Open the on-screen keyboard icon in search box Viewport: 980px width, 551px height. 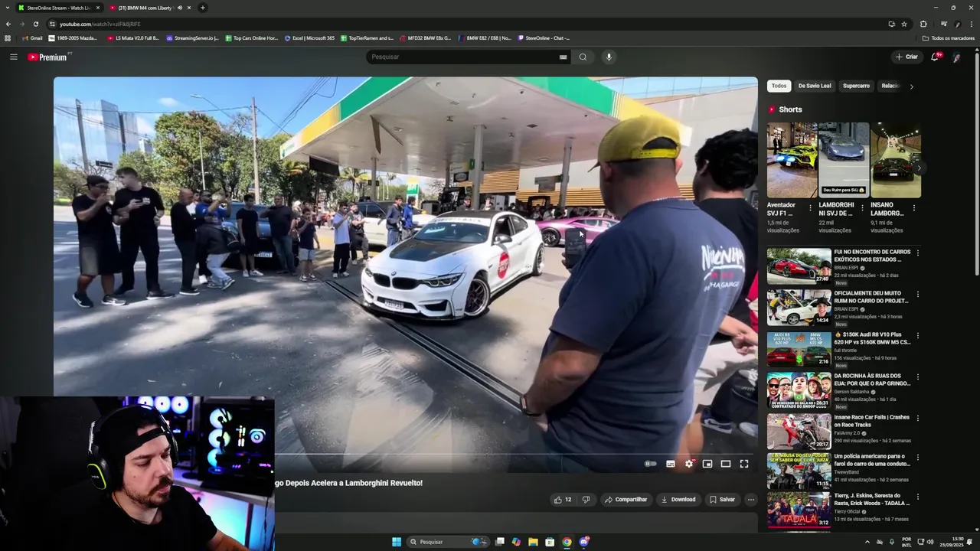563,57
